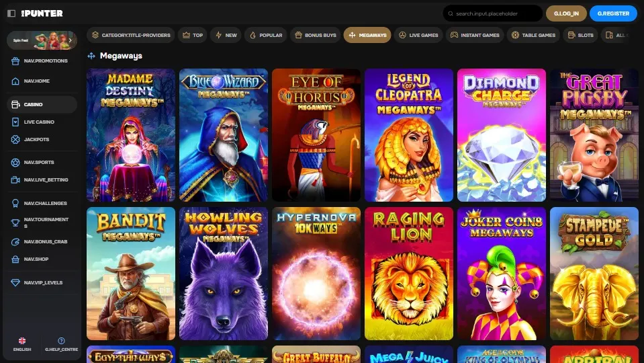Switch to the New tab

[x=226, y=36]
